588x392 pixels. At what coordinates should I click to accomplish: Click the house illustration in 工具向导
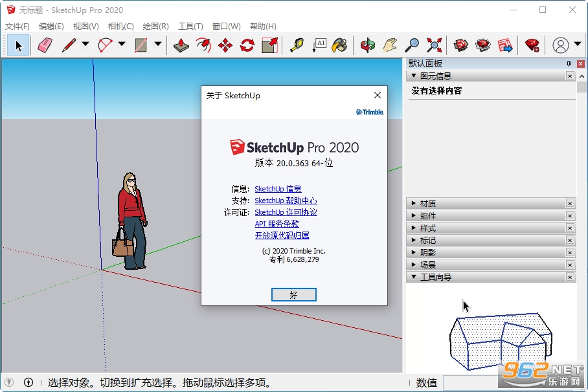[501, 342]
